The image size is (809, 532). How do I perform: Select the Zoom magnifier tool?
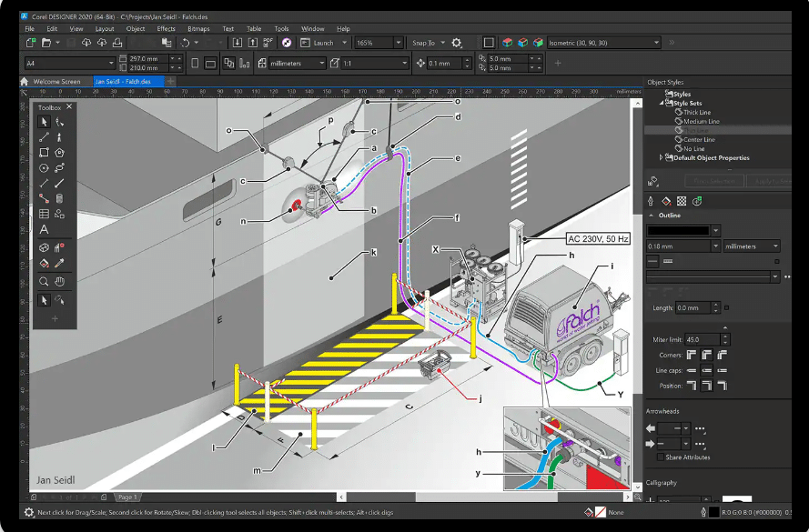tap(44, 282)
